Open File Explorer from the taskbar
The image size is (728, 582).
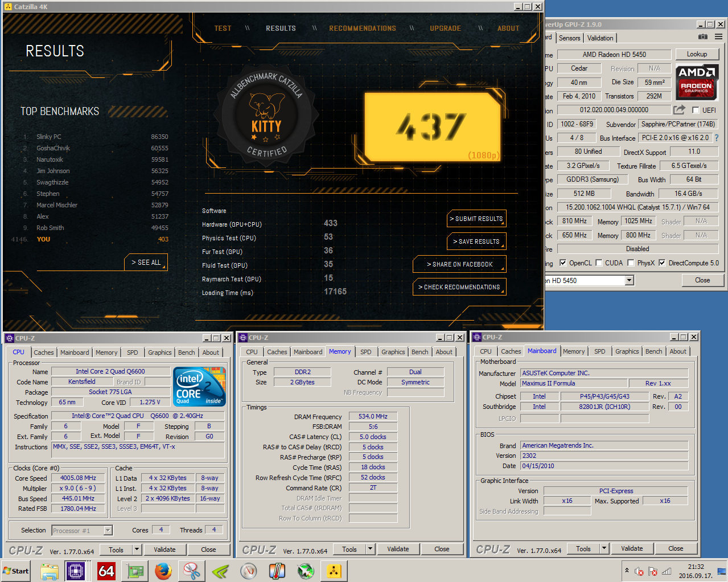[x=50, y=571]
